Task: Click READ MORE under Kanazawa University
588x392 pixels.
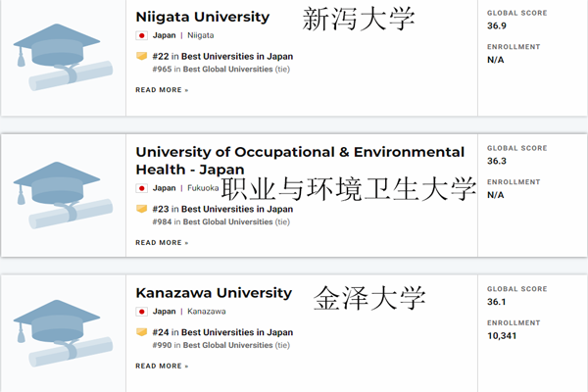Action: coord(162,366)
